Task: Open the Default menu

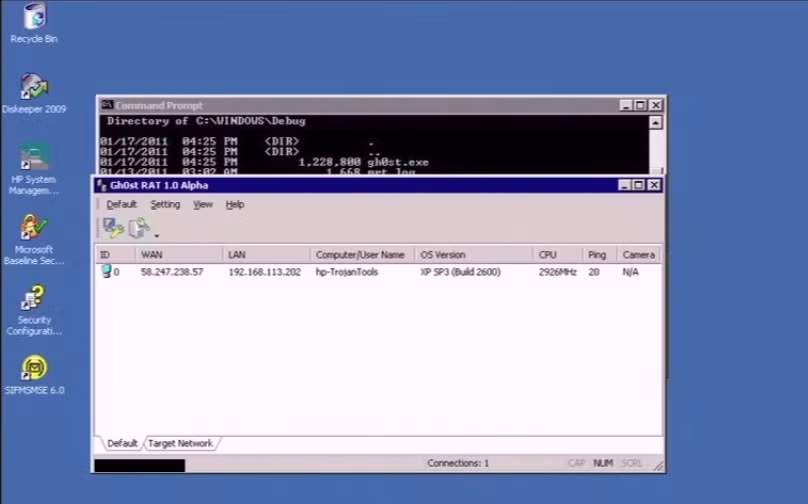Action: 122,205
